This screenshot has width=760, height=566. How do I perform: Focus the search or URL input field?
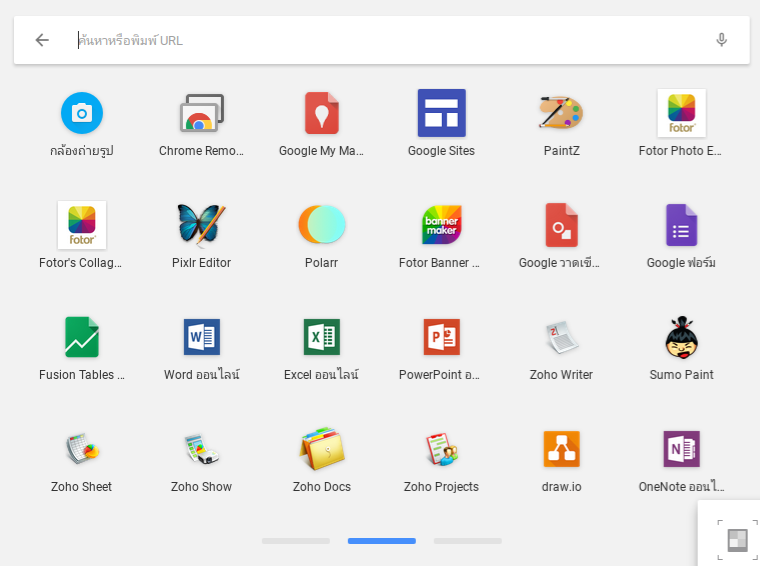[388, 40]
